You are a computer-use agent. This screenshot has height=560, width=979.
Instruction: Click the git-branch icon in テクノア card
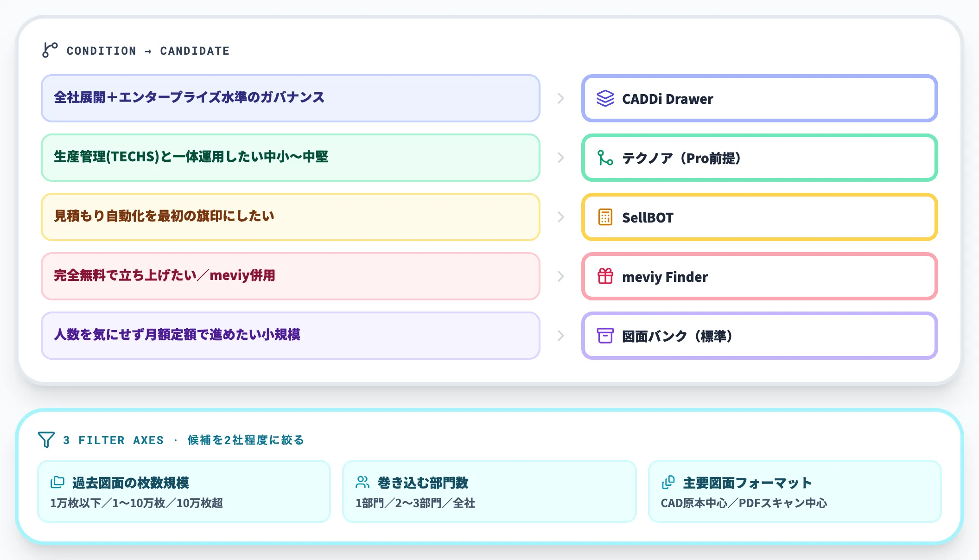605,158
